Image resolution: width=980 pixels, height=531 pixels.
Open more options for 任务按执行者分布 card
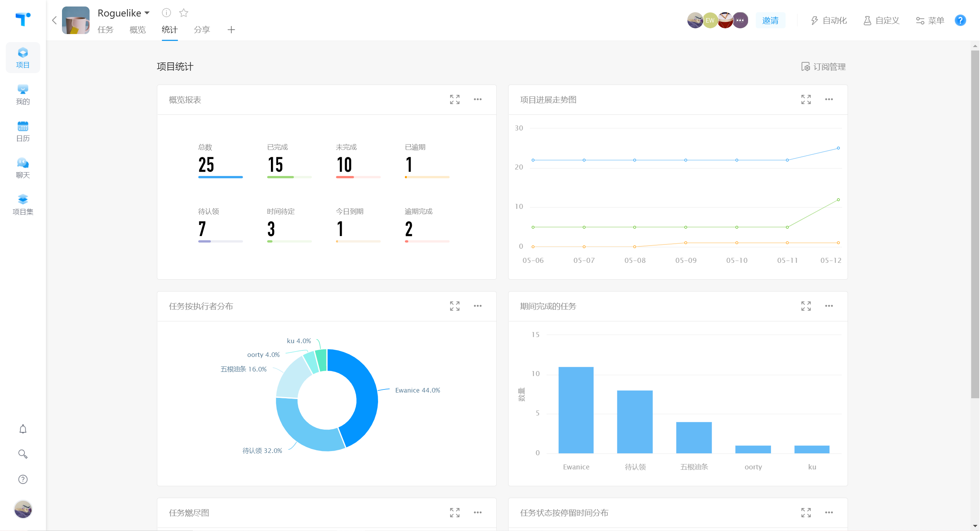[x=478, y=306]
